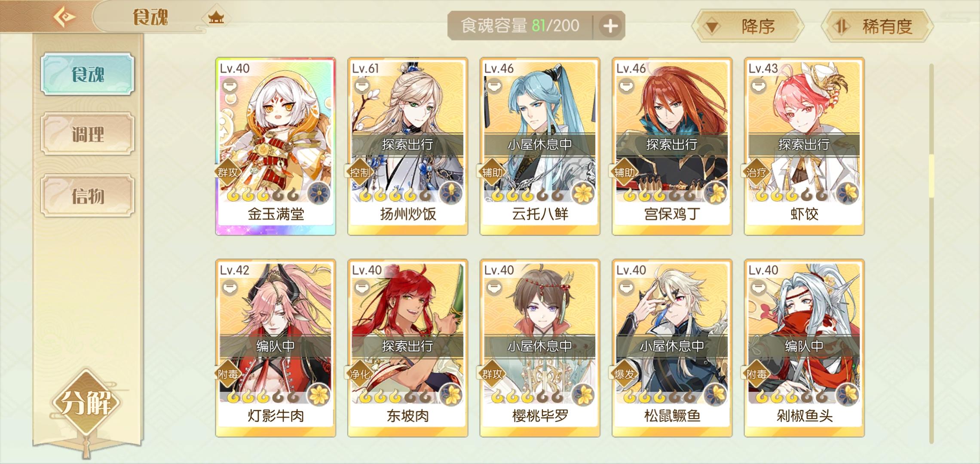This screenshot has height=464, width=980.
Task: Toggle the bowl marker on 灯影牛肉 card
Action: pyautogui.click(x=230, y=288)
